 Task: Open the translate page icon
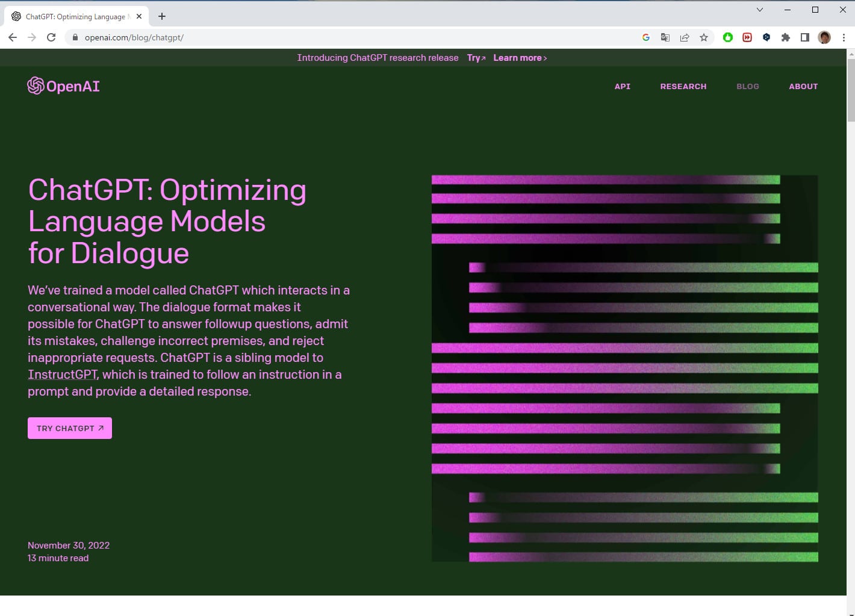665,37
